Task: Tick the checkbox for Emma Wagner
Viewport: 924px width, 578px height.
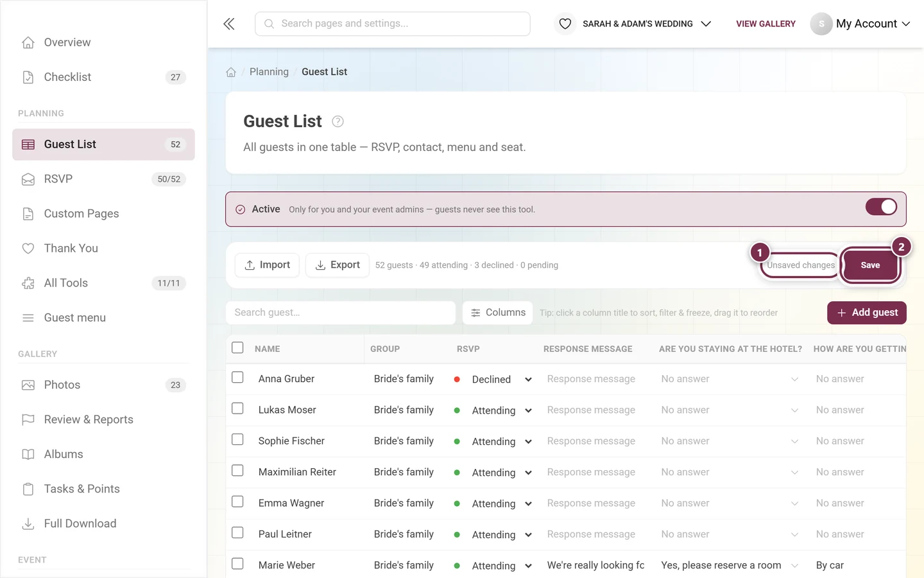Action: click(x=237, y=502)
